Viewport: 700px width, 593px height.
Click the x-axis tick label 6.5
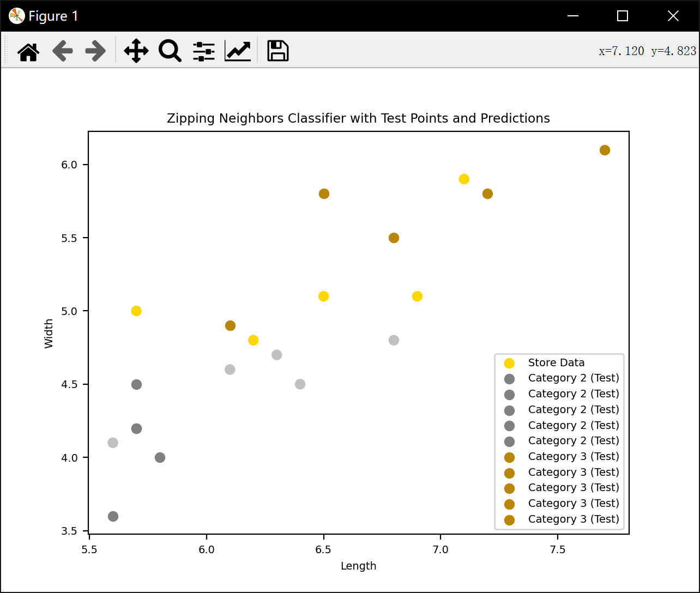pos(323,549)
